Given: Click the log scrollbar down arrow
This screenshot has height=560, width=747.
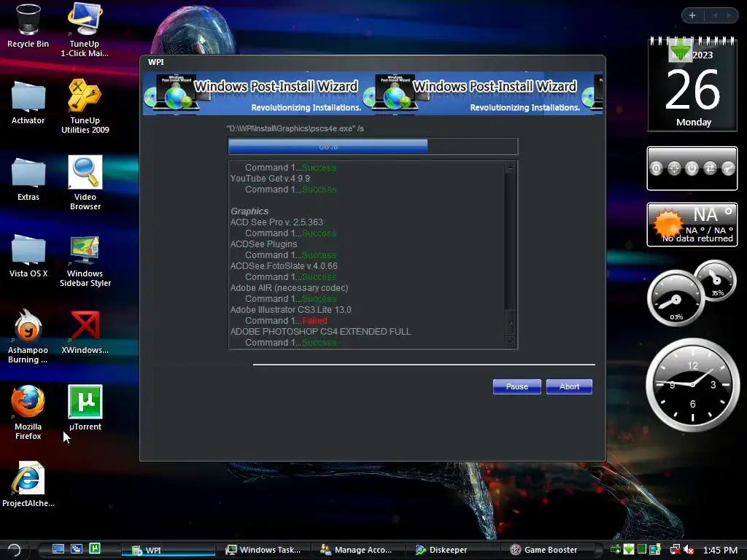Looking at the screenshot, I should point(510,341).
